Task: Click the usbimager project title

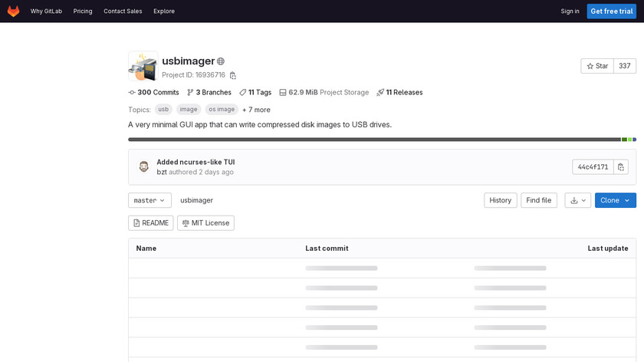Action: 188,61
